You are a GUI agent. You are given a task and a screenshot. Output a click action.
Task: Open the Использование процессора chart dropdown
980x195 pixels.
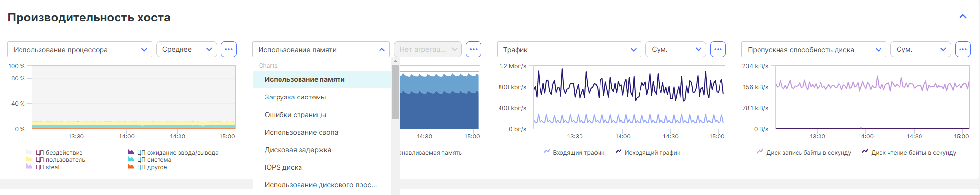[x=79, y=50]
